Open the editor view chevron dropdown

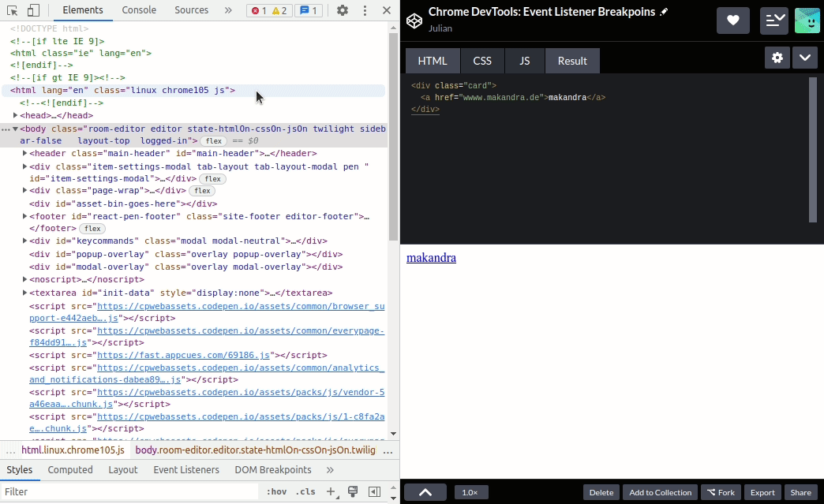[x=804, y=58]
